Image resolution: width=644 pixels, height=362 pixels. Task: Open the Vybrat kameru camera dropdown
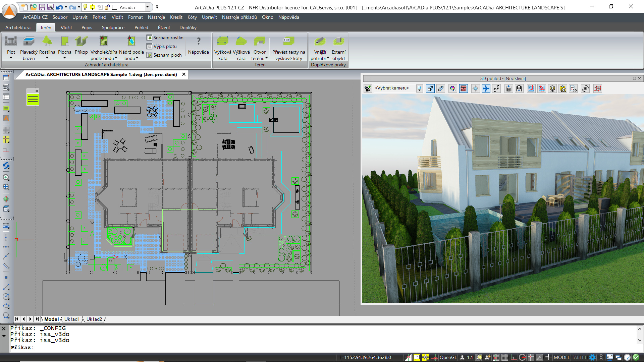pos(419,88)
